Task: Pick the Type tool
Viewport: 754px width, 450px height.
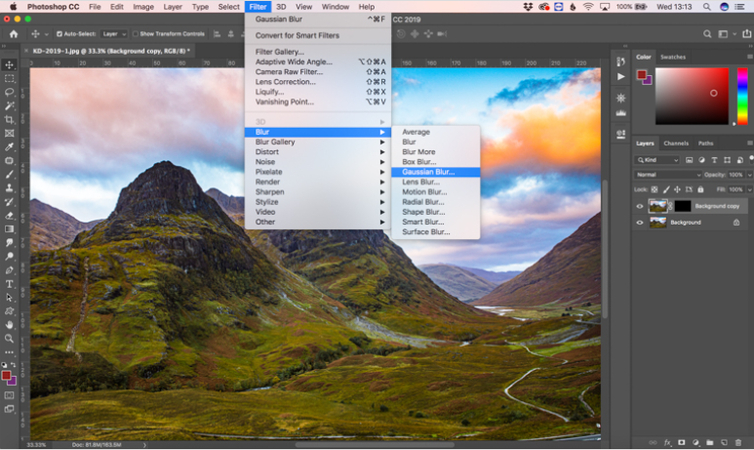Action: click(10, 283)
